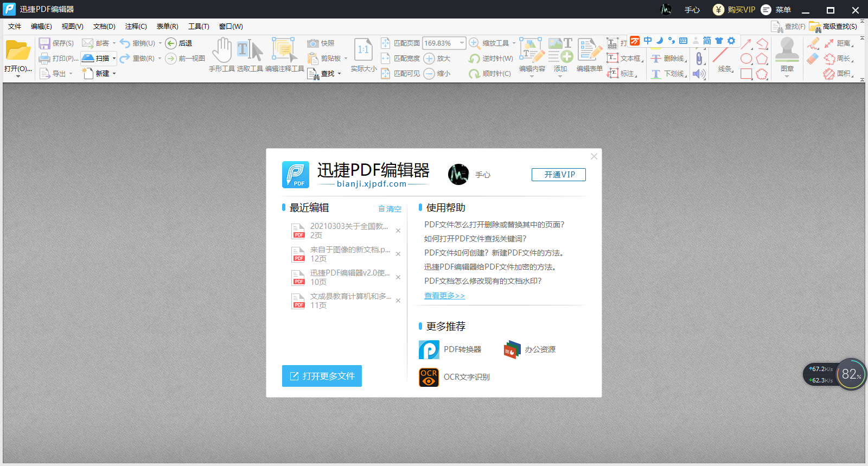Fit to width using 匹配宽度
The width and height of the screenshot is (868, 466).
coord(400,59)
